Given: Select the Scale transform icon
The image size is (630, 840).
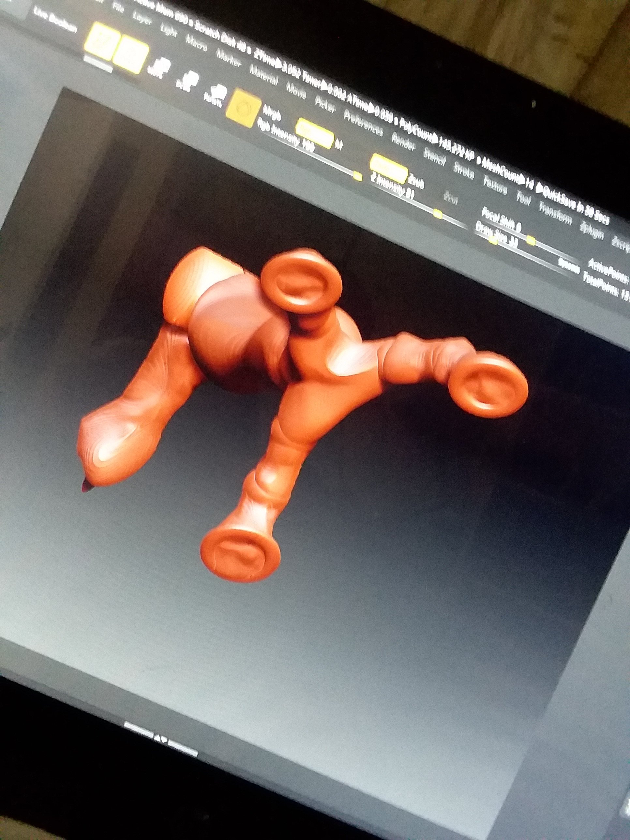Looking at the screenshot, I should pyautogui.click(x=187, y=81).
